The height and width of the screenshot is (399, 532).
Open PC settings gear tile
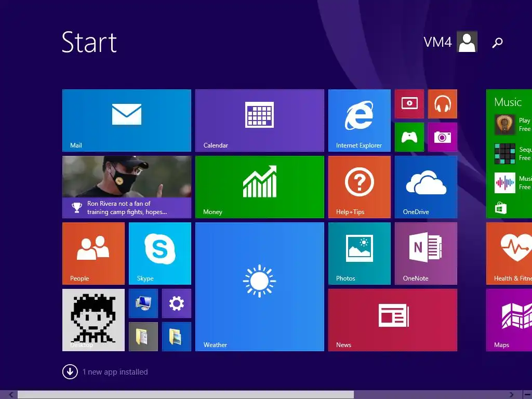click(x=177, y=303)
